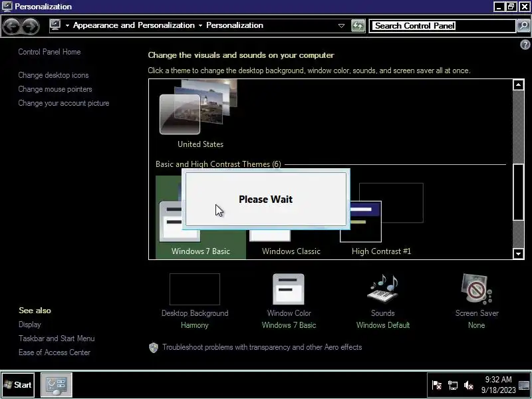The image size is (532, 399).
Task: Refresh the Personalization page
Action: (x=358, y=26)
